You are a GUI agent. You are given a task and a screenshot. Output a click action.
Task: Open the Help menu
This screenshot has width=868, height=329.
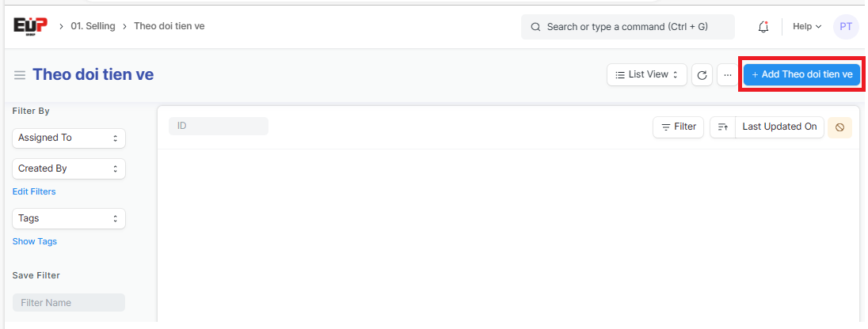(x=807, y=27)
